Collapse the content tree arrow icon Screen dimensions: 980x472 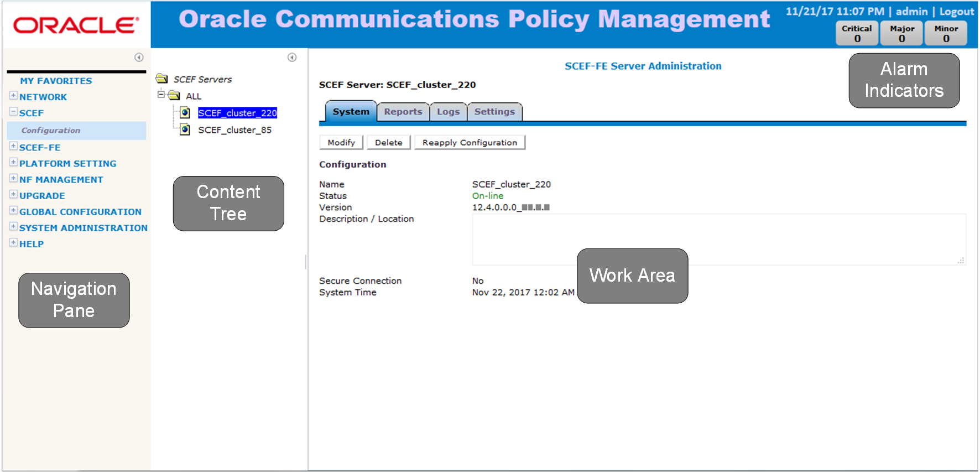click(292, 58)
